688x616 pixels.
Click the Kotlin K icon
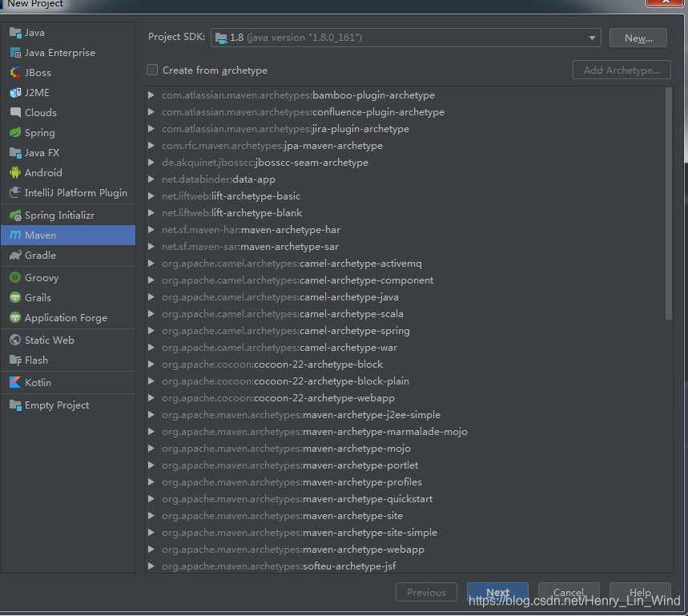[15, 382]
